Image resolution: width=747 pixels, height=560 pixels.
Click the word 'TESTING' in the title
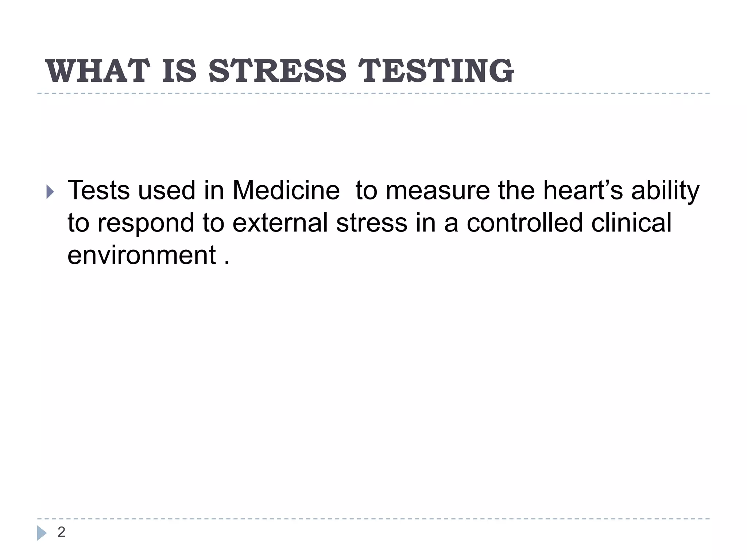coord(436,71)
